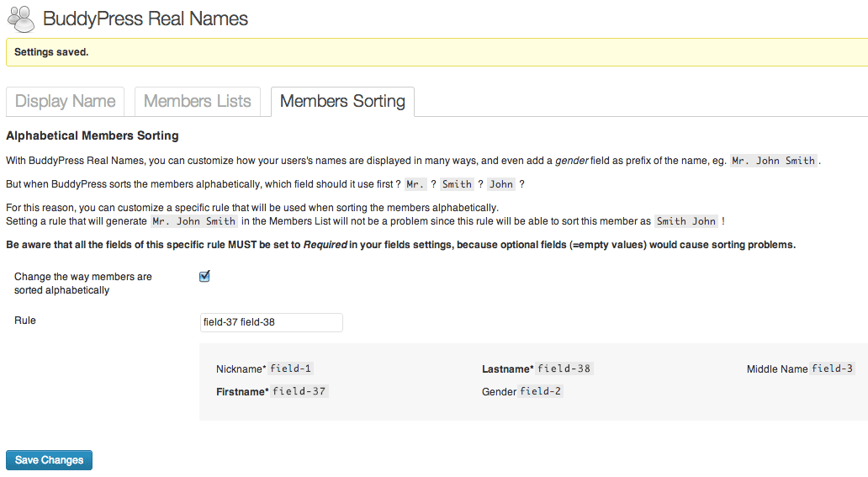Click the 'Mr. John Smith' example code

tap(773, 161)
